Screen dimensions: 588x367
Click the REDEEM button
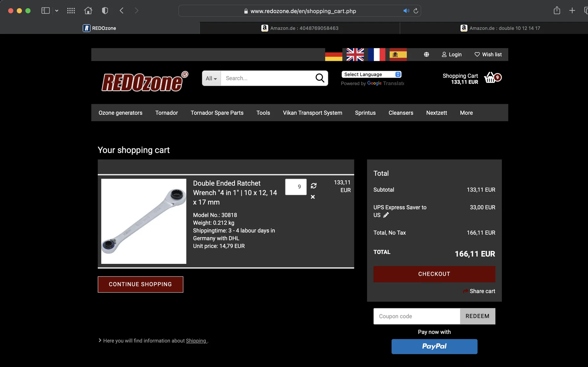pos(477,316)
